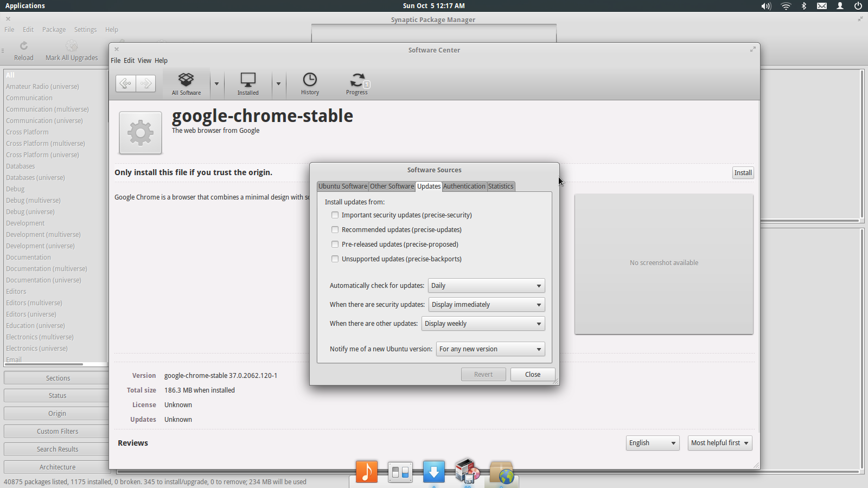The height and width of the screenshot is (488, 868).
Task: Switch to the Statistics tab
Action: tap(501, 186)
